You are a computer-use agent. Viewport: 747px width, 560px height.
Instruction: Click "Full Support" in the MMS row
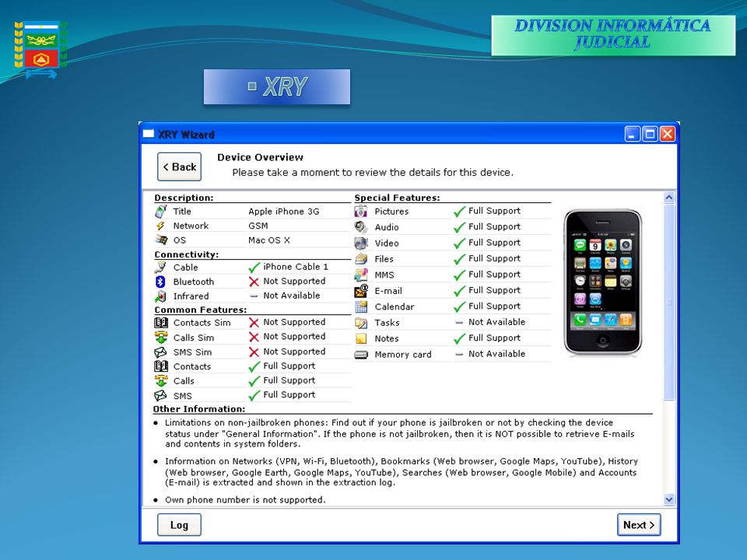coord(494,275)
